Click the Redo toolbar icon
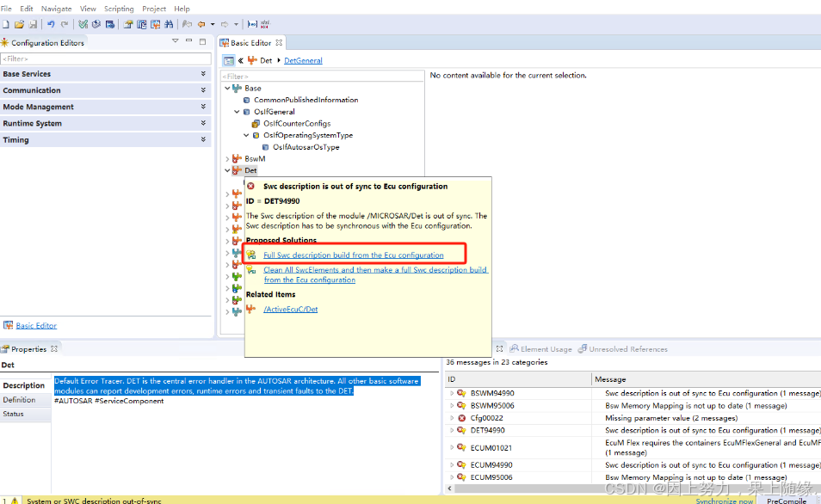 tap(65, 24)
